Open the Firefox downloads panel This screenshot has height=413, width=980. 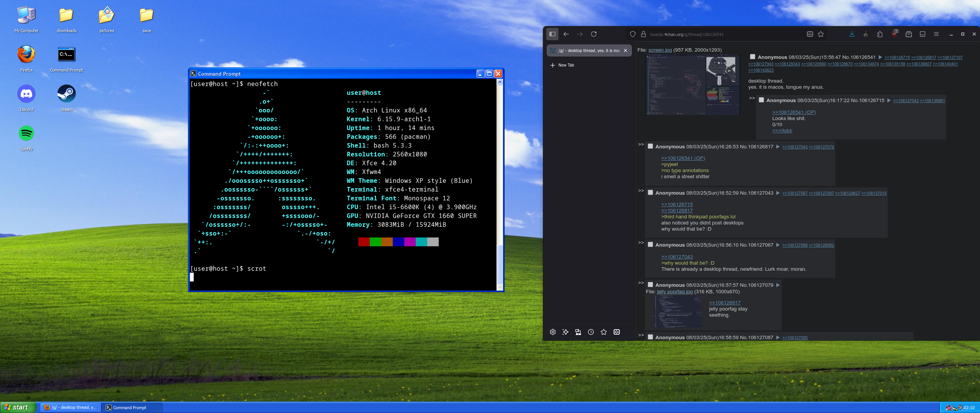852,34
